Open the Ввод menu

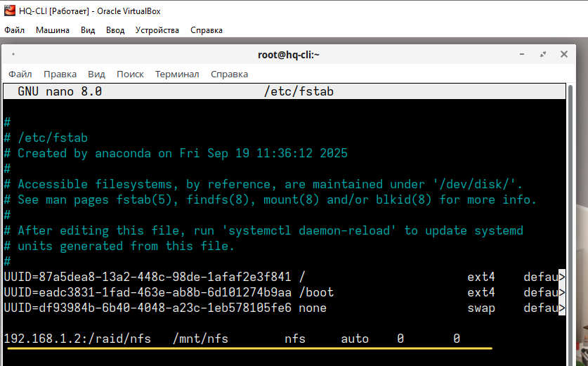click(x=115, y=30)
